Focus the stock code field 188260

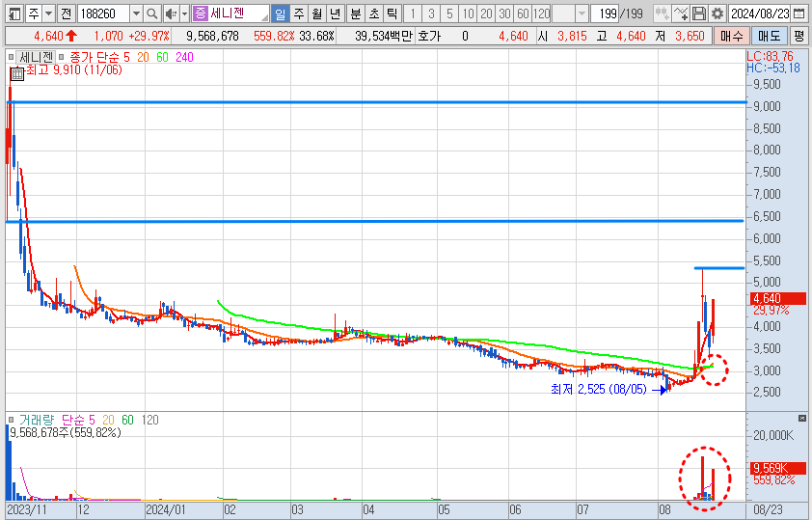pyautogui.click(x=103, y=14)
